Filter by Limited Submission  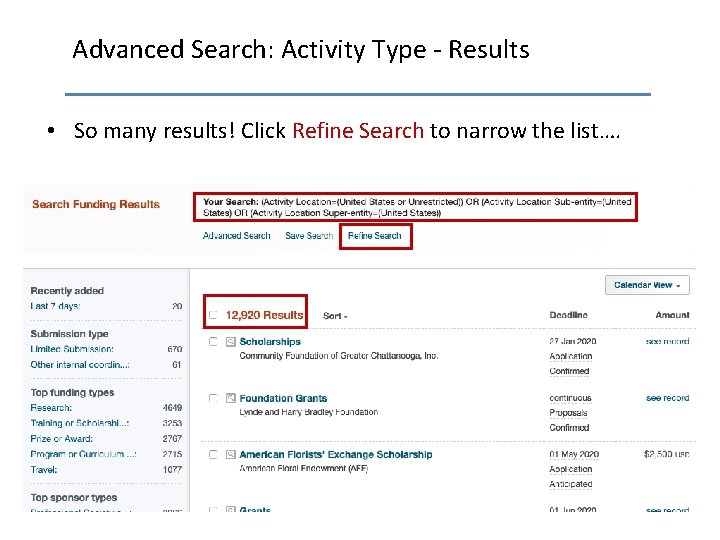72,349
